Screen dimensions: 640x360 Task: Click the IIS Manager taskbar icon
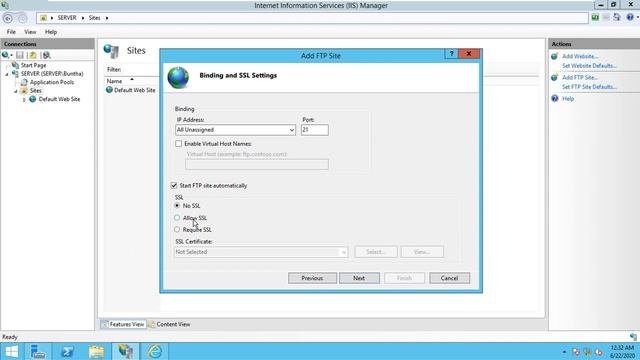click(126, 351)
